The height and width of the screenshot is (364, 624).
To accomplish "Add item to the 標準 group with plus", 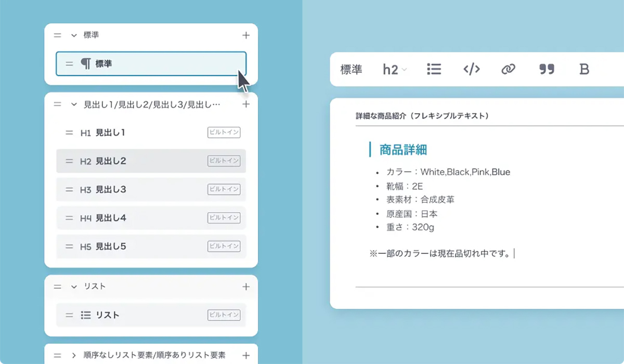I will [246, 35].
